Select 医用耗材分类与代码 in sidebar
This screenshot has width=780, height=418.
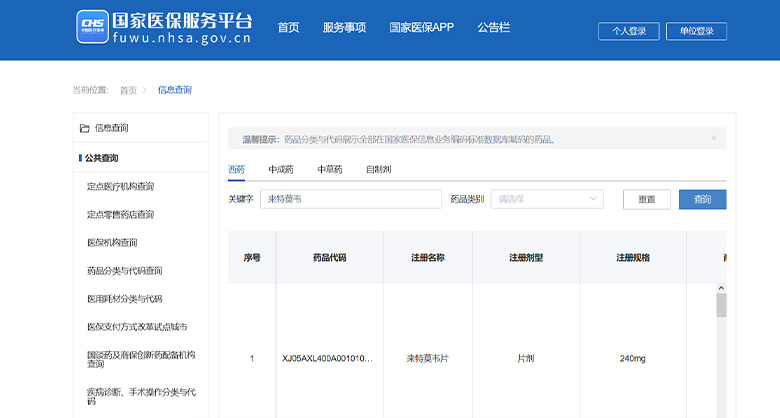(x=125, y=299)
